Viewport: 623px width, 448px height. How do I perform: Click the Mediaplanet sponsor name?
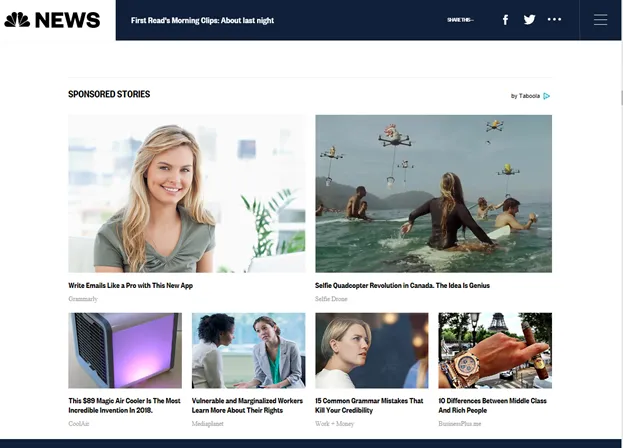pyautogui.click(x=207, y=423)
